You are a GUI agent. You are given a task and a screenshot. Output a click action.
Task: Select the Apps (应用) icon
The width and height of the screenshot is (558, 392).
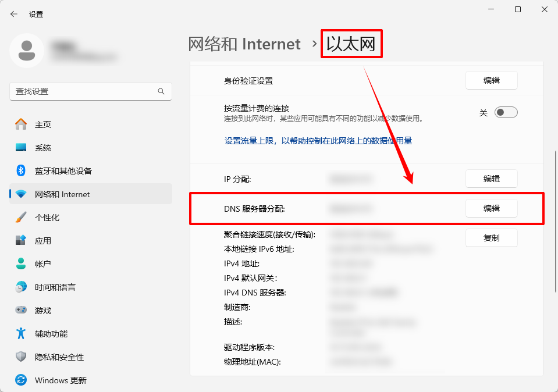click(x=21, y=240)
